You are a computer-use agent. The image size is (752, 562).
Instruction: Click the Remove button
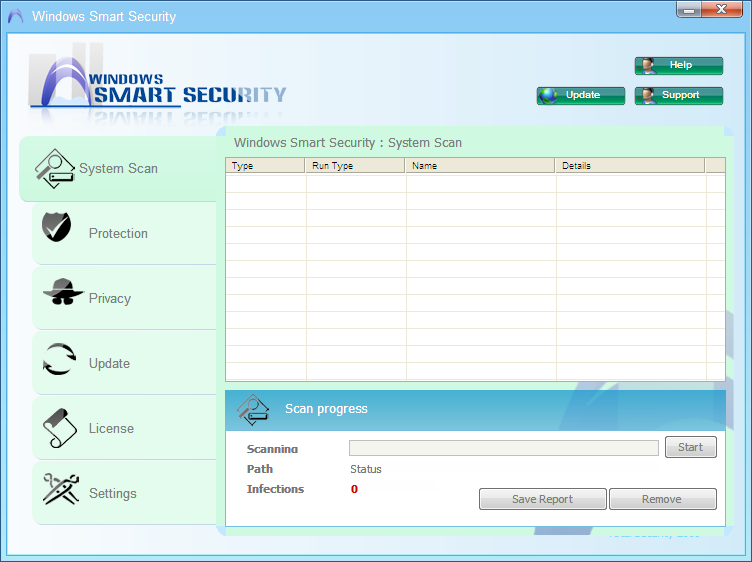coord(662,499)
